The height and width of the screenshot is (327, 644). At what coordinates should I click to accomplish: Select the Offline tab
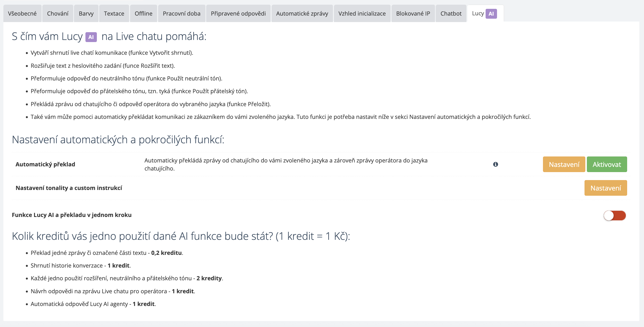(x=144, y=13)
